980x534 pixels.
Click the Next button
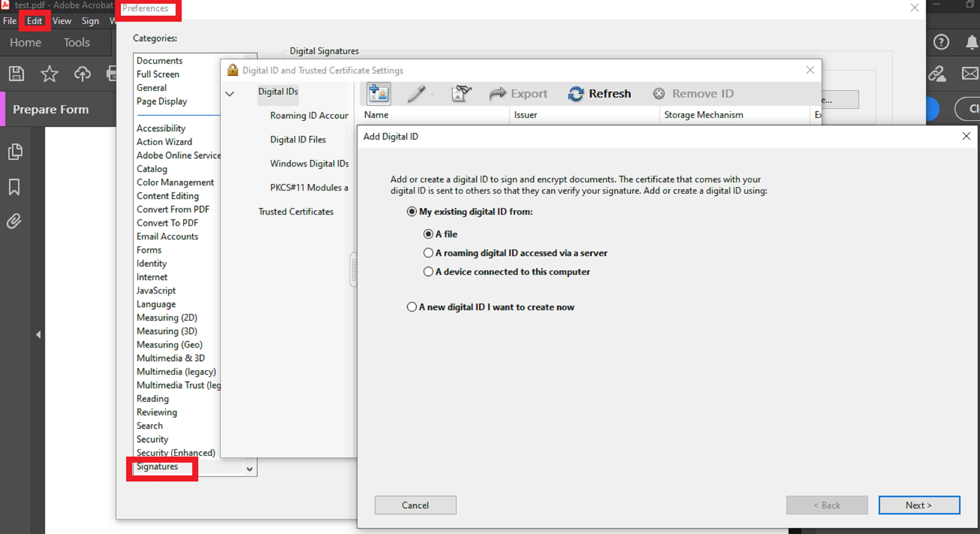tap(918, 505)
